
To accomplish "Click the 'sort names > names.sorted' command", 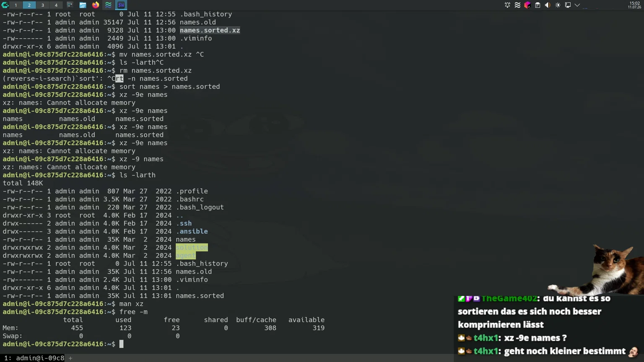I will pos(169,86).
